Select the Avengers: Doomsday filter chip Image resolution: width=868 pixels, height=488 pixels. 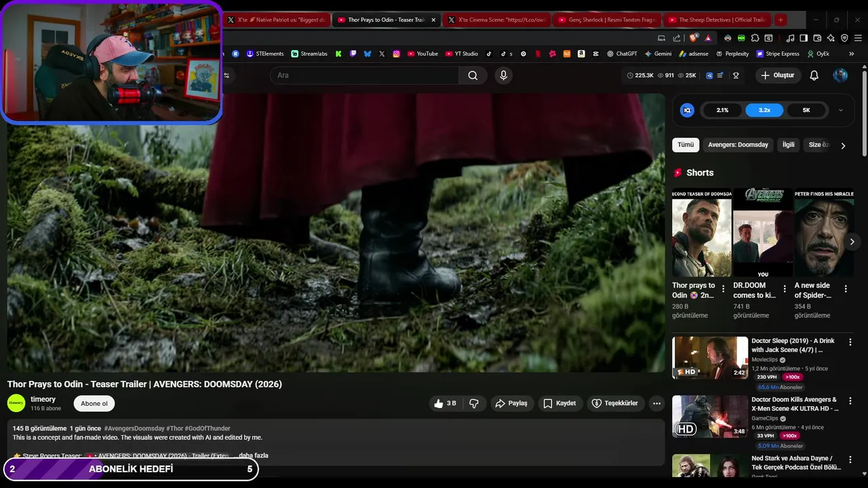click(x=738, y=144)
